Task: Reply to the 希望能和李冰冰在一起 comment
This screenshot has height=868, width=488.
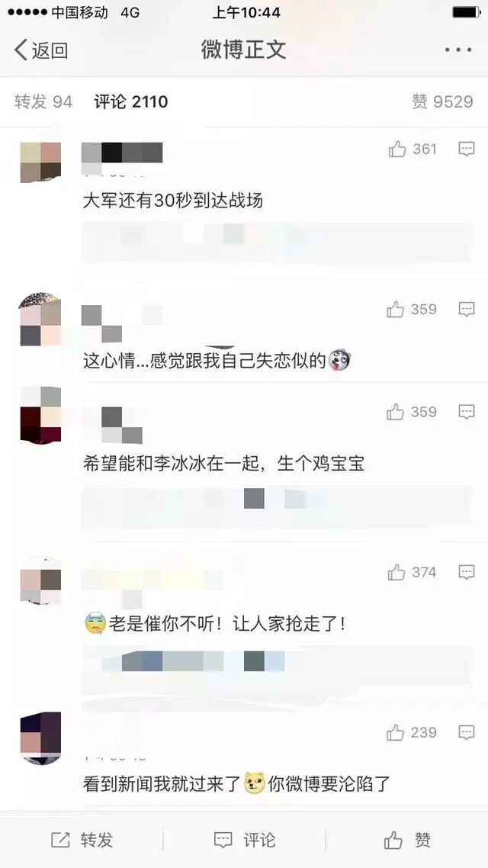Action: [467, 412]
